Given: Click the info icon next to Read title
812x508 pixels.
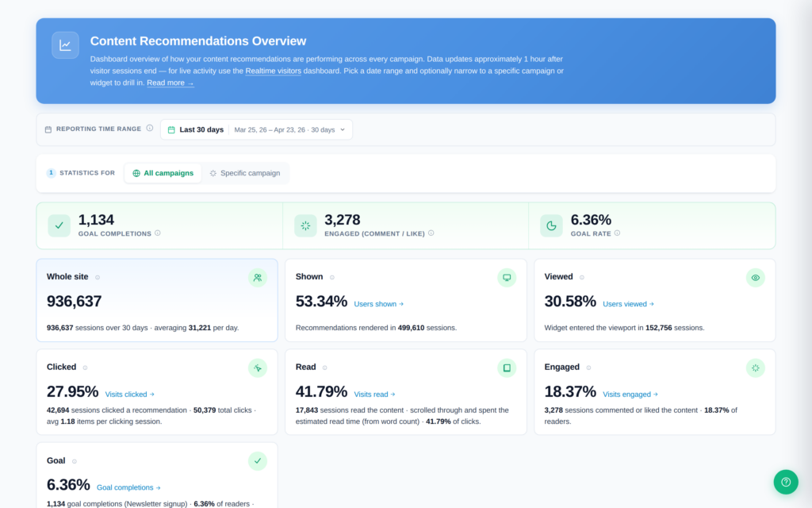Looking at the screenshot, I should [x=324, y=368].
